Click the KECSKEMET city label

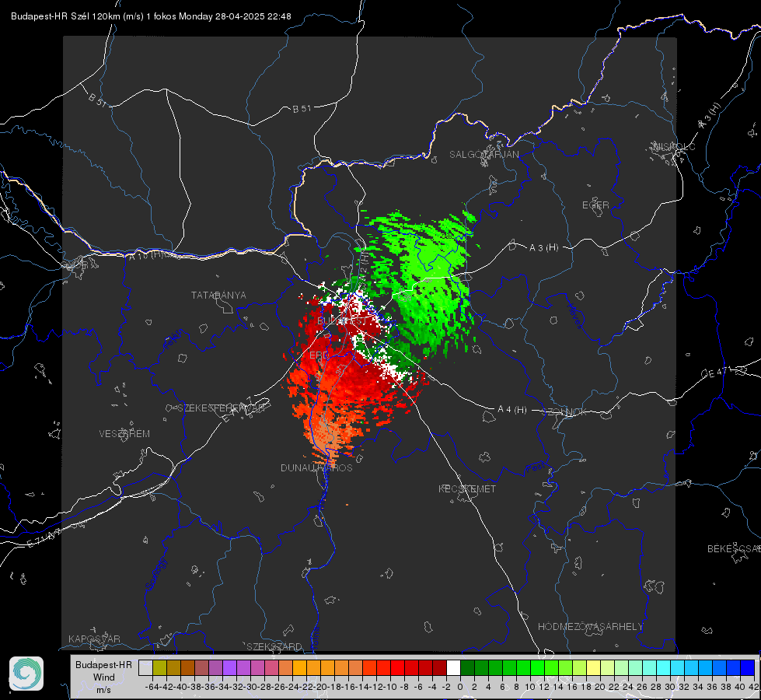(467, 488)
